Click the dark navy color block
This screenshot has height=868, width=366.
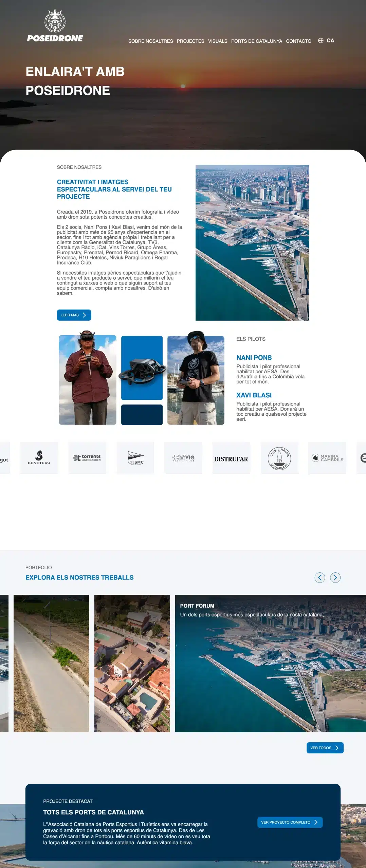142,415
